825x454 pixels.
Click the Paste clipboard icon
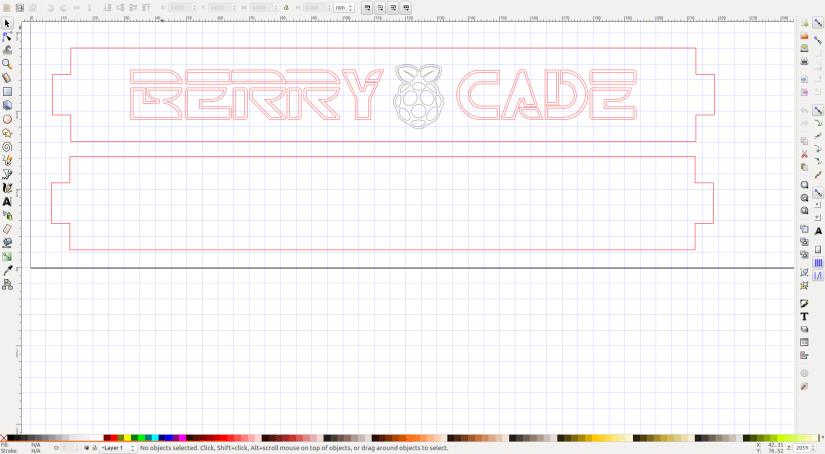(804, 167)
